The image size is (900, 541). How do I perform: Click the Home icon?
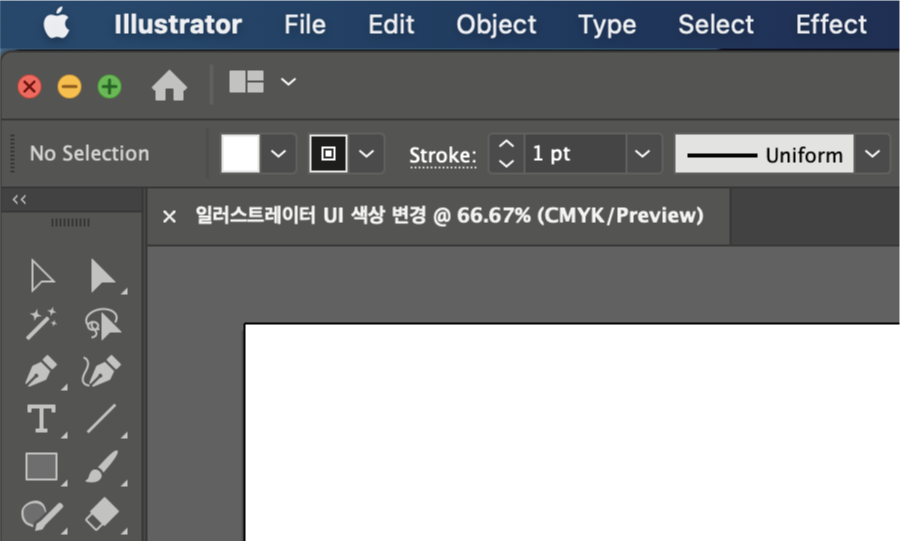(169, 86)
